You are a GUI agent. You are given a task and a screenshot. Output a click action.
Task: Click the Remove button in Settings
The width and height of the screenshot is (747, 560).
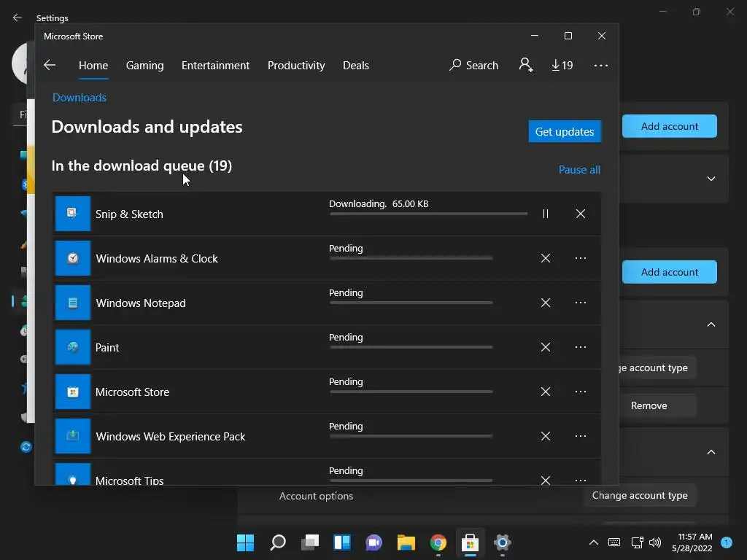(x=657, y=405)
